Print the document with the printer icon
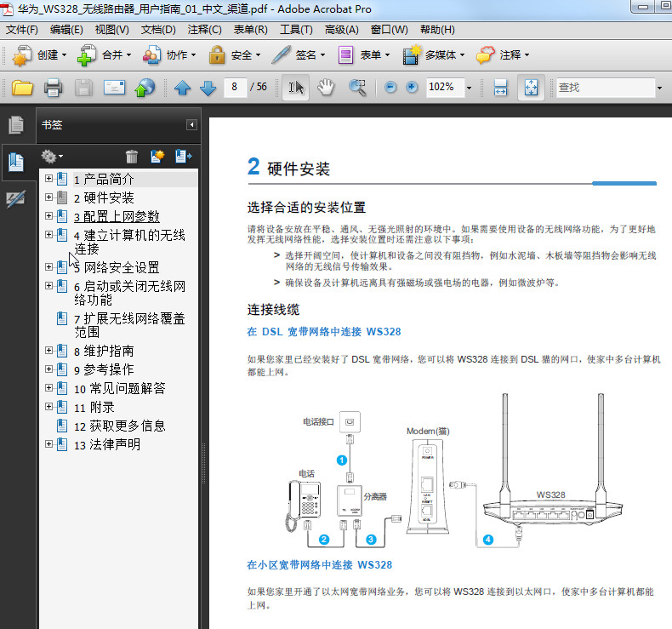Viewport: 672px width, 629px height. click(53, 88)
